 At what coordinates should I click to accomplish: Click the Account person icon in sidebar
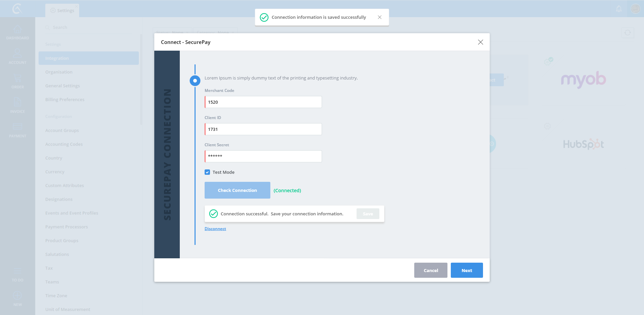point(17,54)
